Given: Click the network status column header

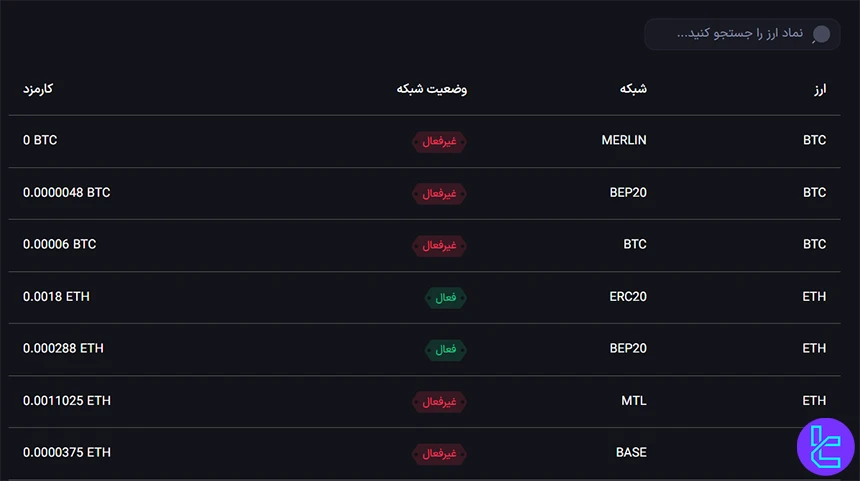Looking at the screenshot, I should click(432, 89).
